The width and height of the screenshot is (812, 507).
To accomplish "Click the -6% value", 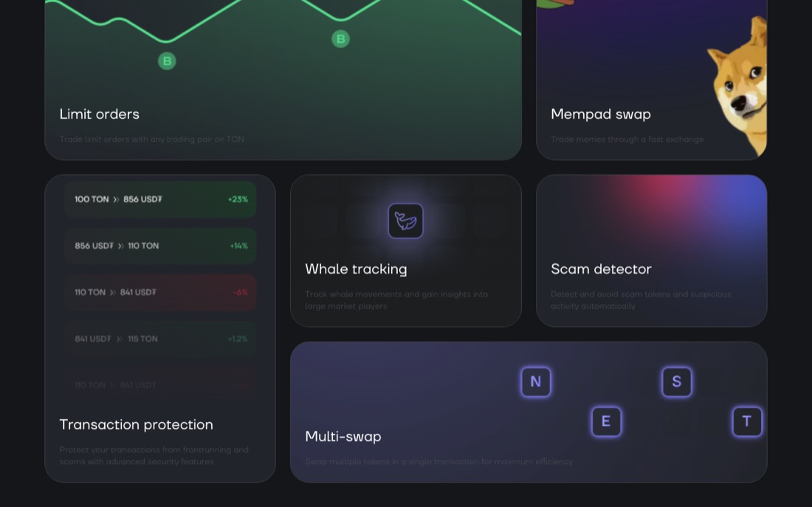I will (241, 292).
